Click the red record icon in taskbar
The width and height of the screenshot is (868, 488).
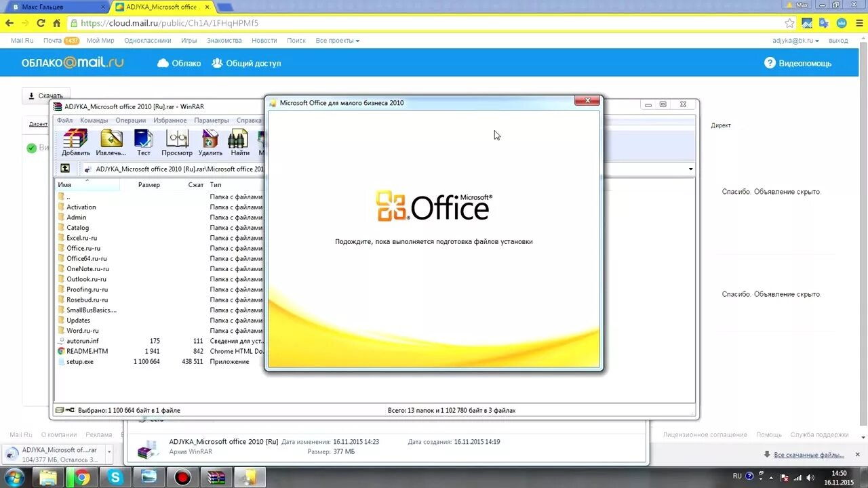click(182, 478)
